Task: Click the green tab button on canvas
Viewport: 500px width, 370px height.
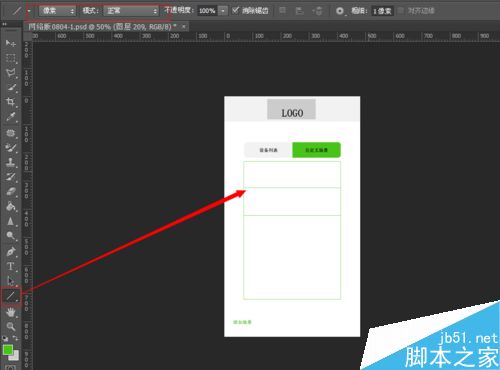Action: click(316, 150)
